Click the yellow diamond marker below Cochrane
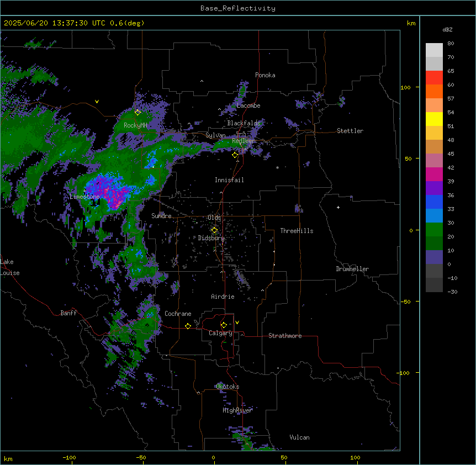Viewport: 476px width, 465px height. point(188,326)
